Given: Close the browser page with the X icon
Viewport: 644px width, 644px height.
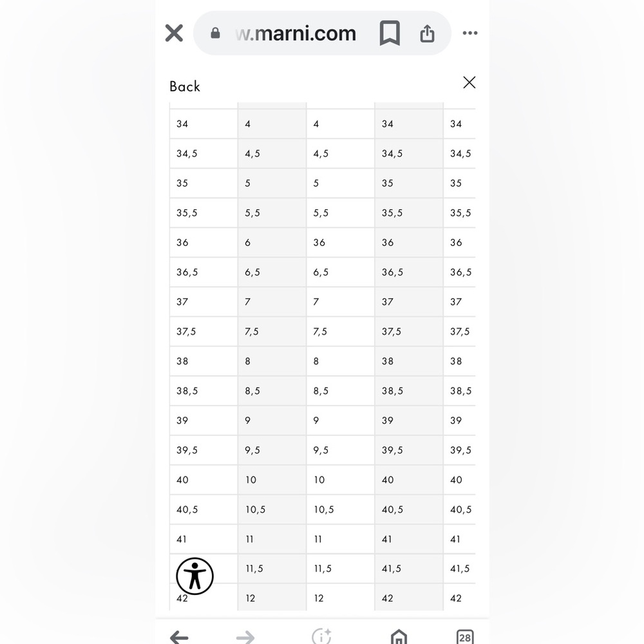Looking at the screenshot, I should (174, 33).
